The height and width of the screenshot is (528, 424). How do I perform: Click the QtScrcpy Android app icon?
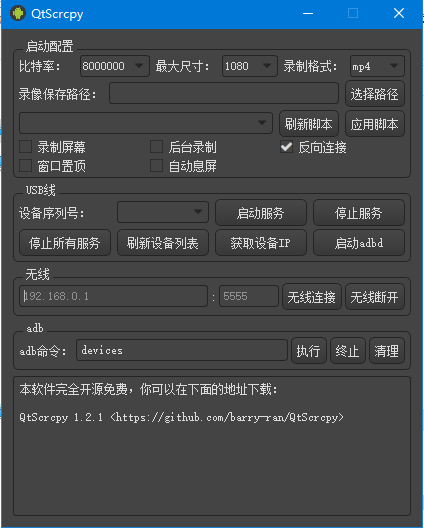click(x=18, y=13)
